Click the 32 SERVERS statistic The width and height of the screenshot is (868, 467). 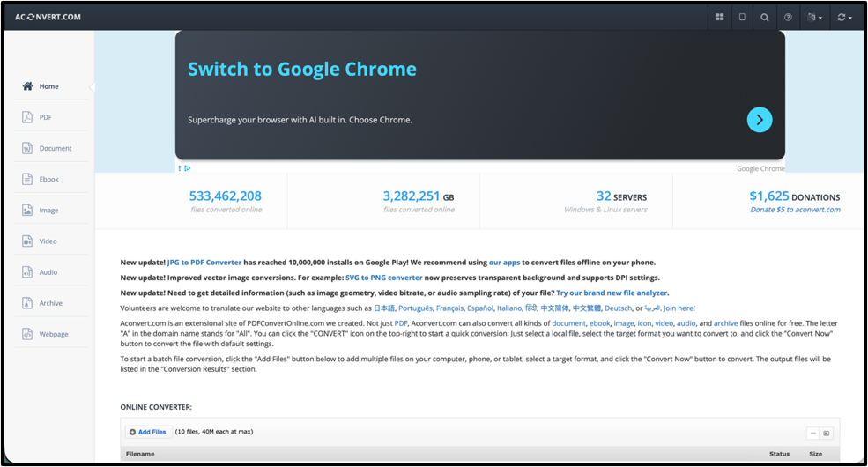point(621,196)
